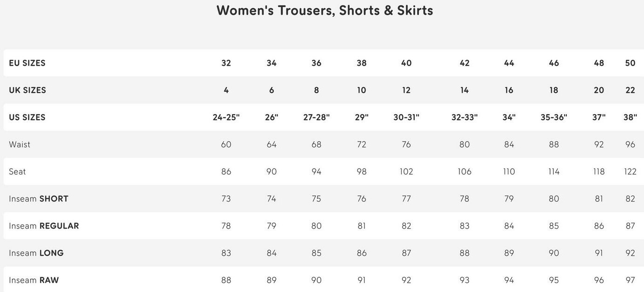Click the Inseam SHORT row label
Image resolution: width=644 pixels, height=292 pixels.
39,198
